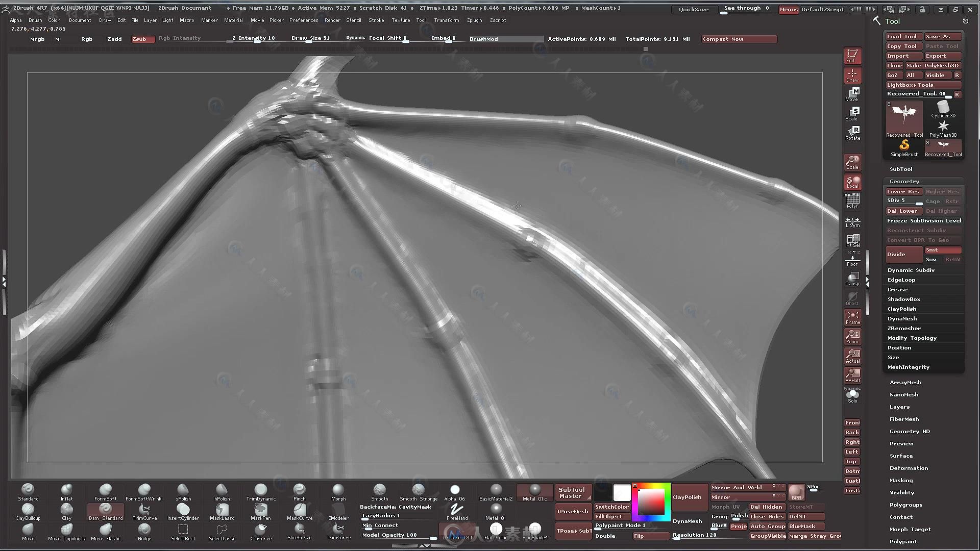980x551 pixels.
Task: Select the SliceCurve brush
Action: pos(300,532)
